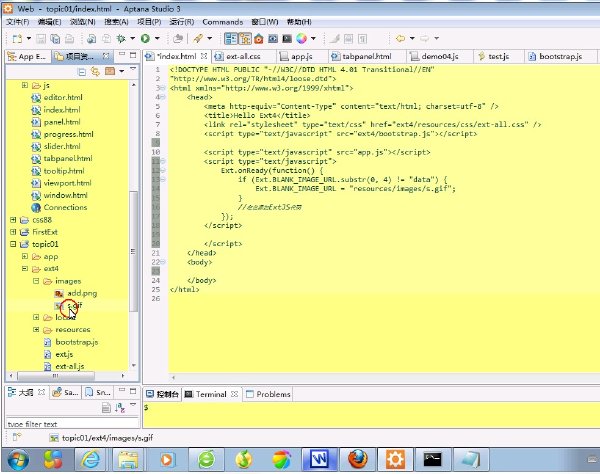Open the Problems tab

click(x=268, y=394)
